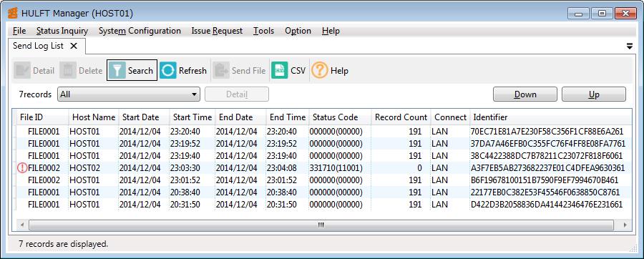
Task: Sort by Start Date column header
Action: [144, 117]
